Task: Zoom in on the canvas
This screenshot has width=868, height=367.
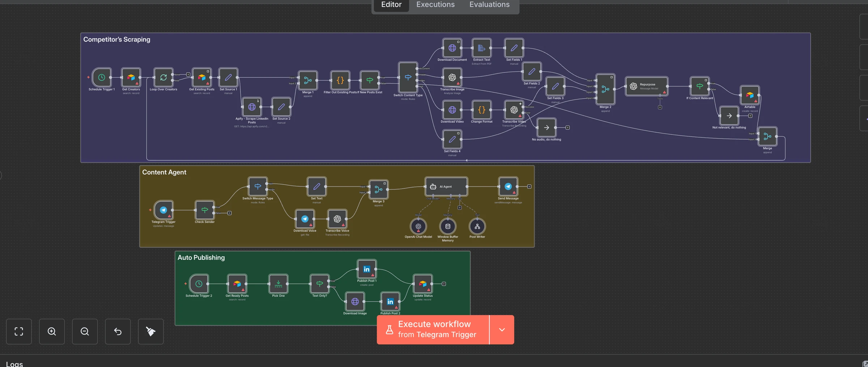Action: (x=52, y=332)
